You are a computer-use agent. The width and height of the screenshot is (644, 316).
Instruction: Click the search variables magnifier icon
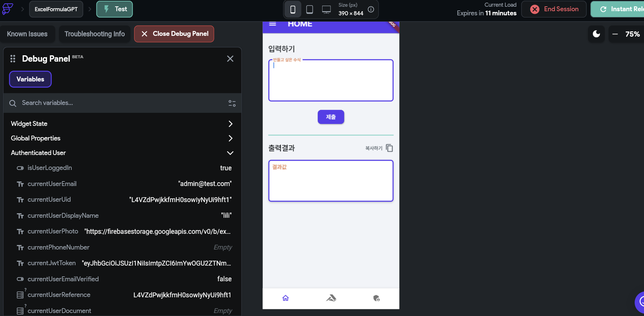pyautogui.click(x=13, y=103)
